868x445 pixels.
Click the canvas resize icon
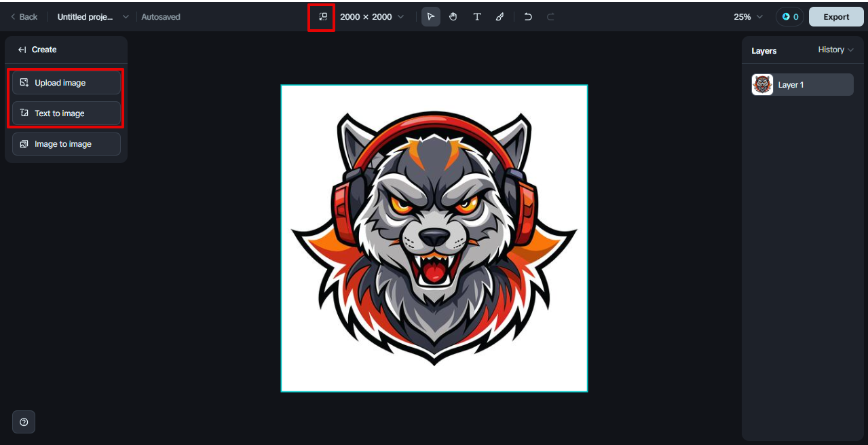[323, 16]
